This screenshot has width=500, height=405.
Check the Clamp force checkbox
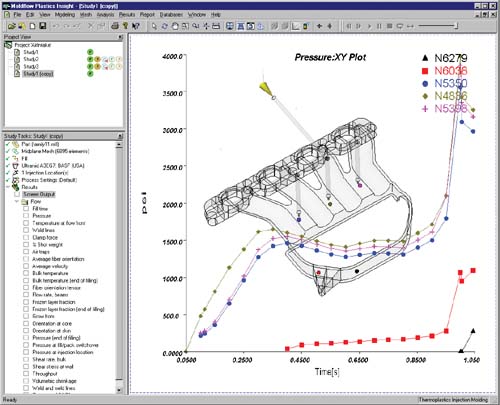coord(26,237)
